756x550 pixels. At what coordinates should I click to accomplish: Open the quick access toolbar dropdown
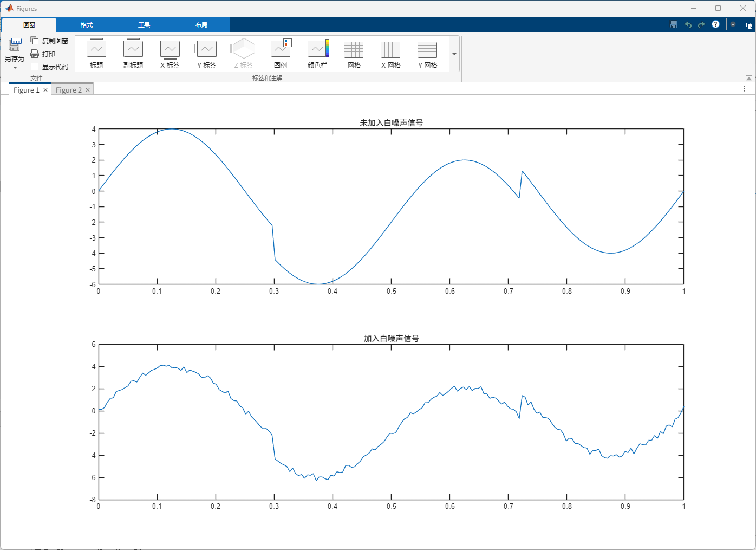733,24
